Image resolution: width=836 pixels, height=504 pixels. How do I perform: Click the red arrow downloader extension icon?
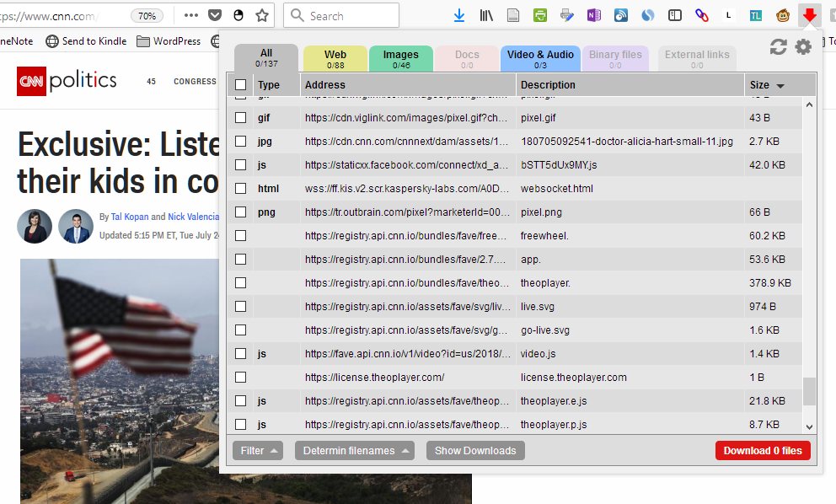(810, 15)
